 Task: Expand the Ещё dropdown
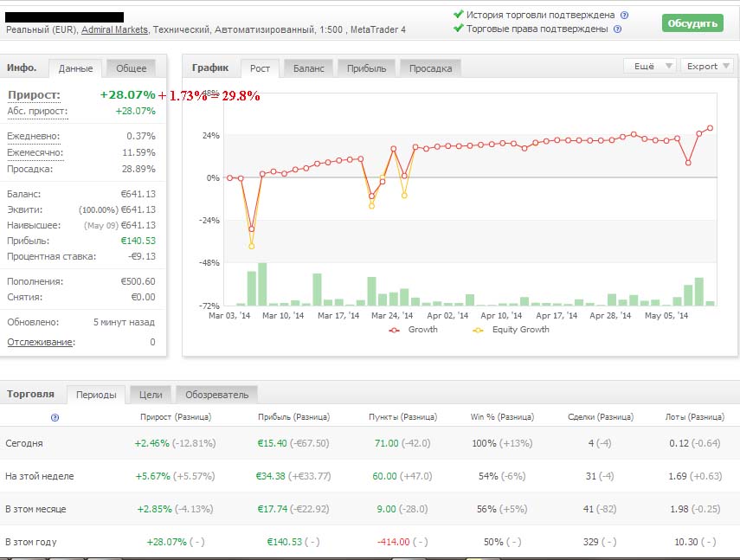pos(650,66)
